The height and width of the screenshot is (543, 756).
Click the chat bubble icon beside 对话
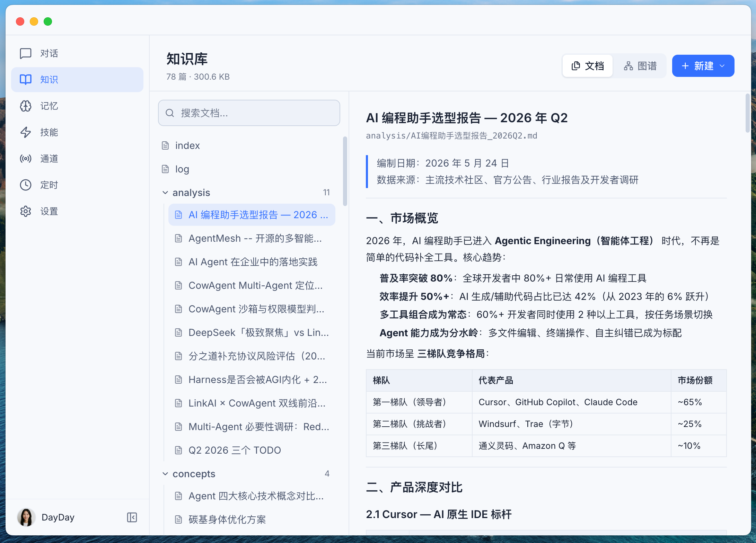(x=26, y=53)
